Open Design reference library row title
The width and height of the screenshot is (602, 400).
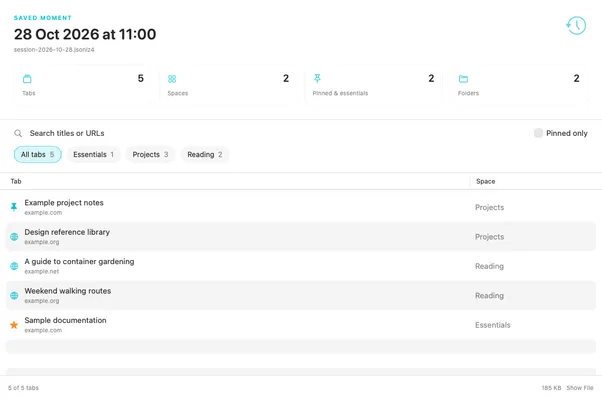(x=67, y=232)
